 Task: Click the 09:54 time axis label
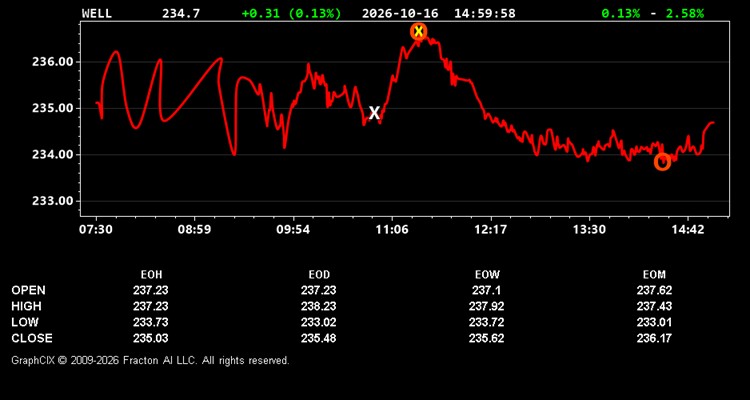(x=293, y=229)
